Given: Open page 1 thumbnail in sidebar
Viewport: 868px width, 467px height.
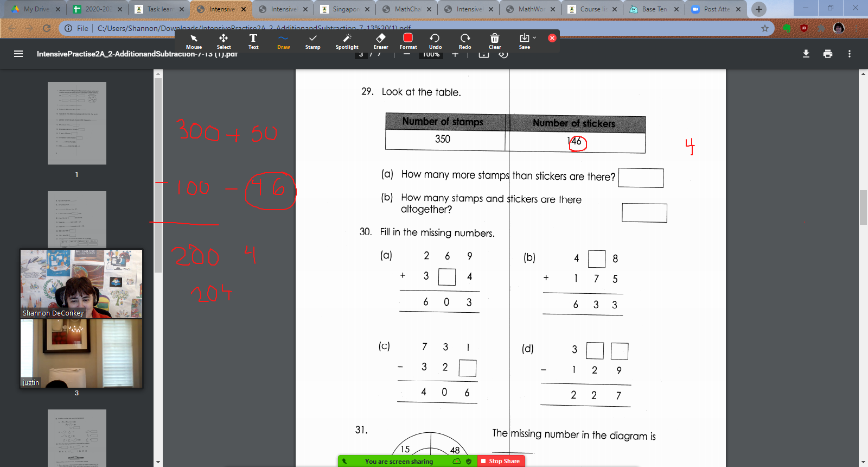Looking at the screenshot, I should (77, 123).
